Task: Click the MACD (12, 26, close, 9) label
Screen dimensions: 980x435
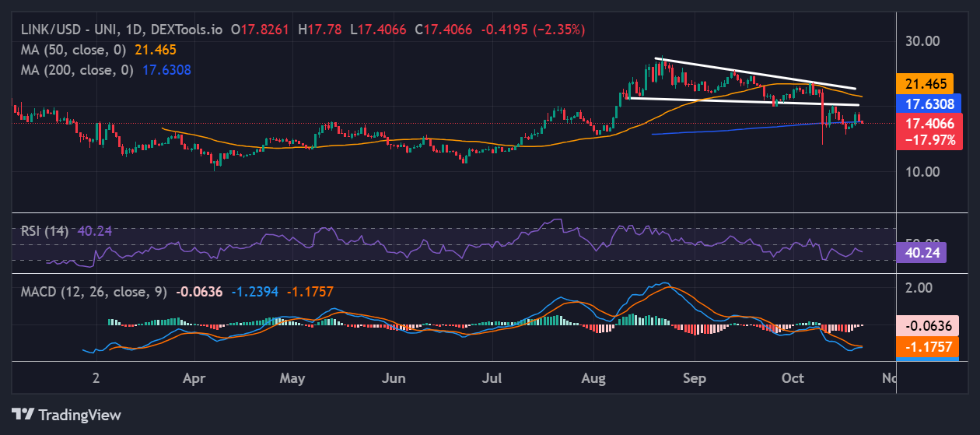Action: pyautogui.click(x=93, y=292)
